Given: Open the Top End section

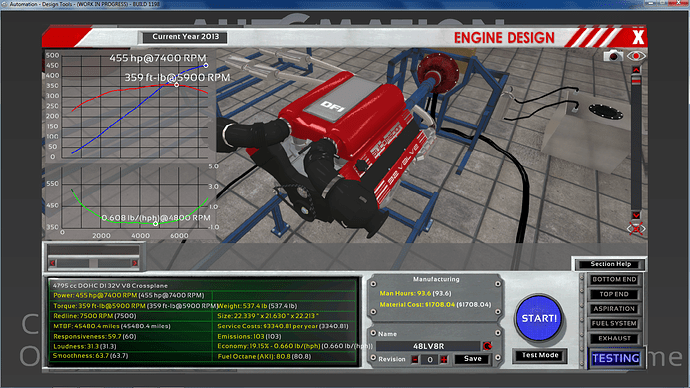Looking at the screenshot, I should (x=614, y=294).
